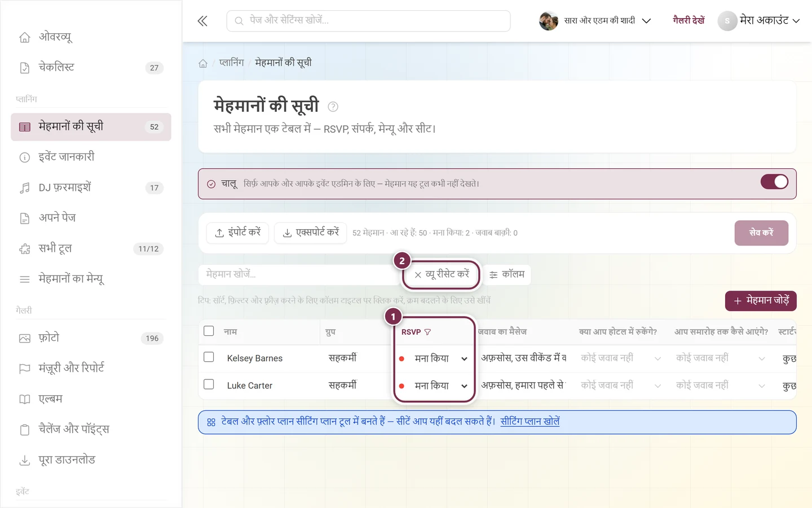This screenshot has width=812, height=508.
Task: Click the प्लानिंग breadcrumb
Action: click(231, 63)
